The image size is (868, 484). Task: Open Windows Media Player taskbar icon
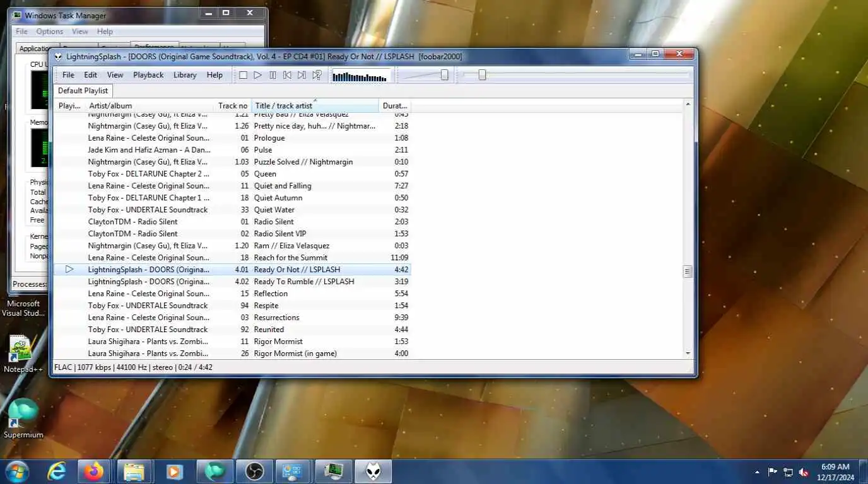[x=173, y=471]
